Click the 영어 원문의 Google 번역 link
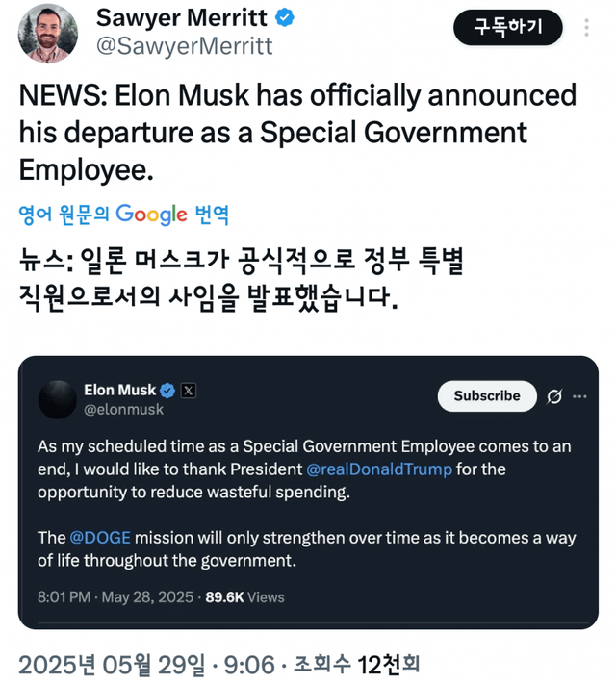Image resolution: width=616 pixels, height=684 pixels. [124, 215]
